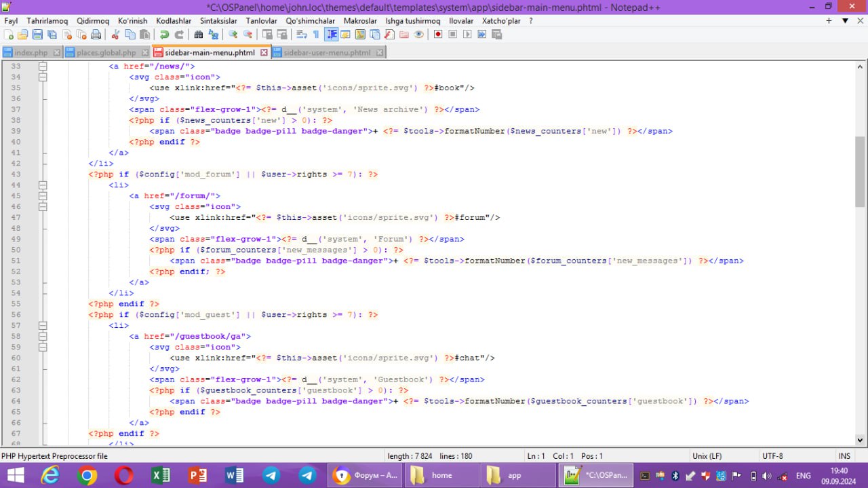
Task: Click the Save file toolbar icon
Action: [37, 35]
